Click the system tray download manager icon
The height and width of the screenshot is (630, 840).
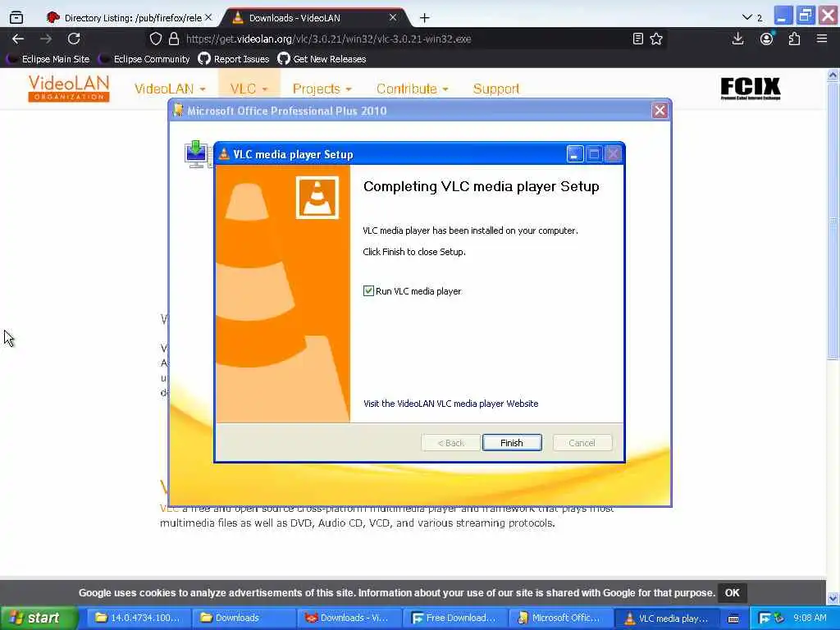click(x=765, y=619)
